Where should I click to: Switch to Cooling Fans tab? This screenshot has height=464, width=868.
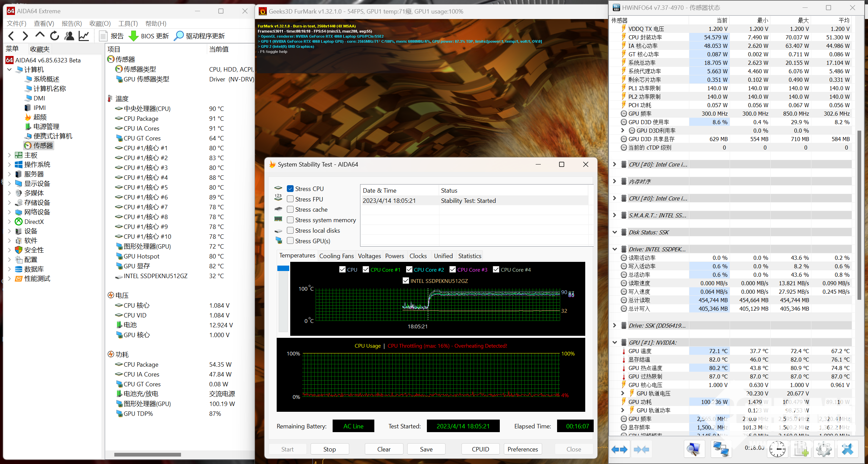pos(336,256)
